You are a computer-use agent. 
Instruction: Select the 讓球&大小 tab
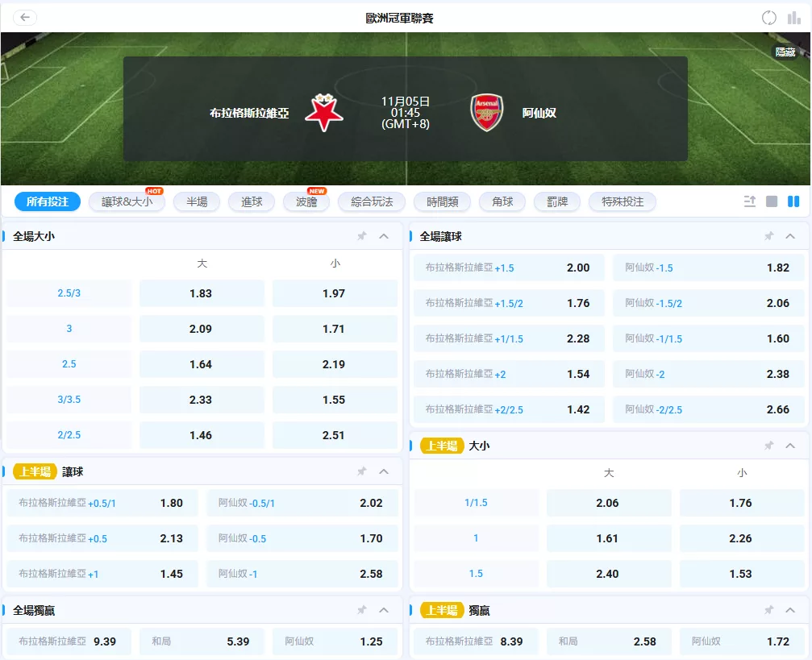[x=127, y=201]
